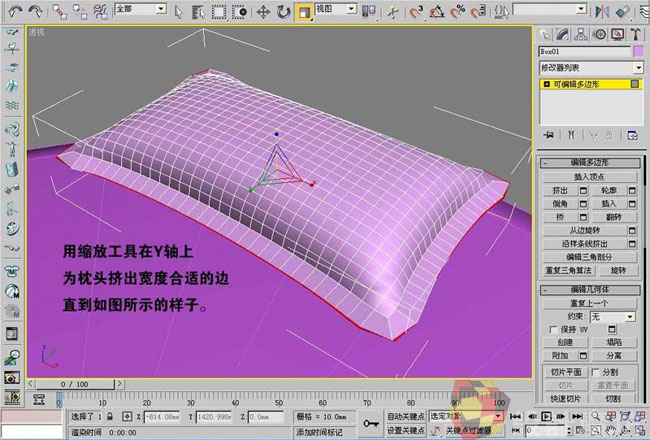This screenshot has width=650, height=440.
Task: Activate the Select and Move tool
Action: point(263,12)
